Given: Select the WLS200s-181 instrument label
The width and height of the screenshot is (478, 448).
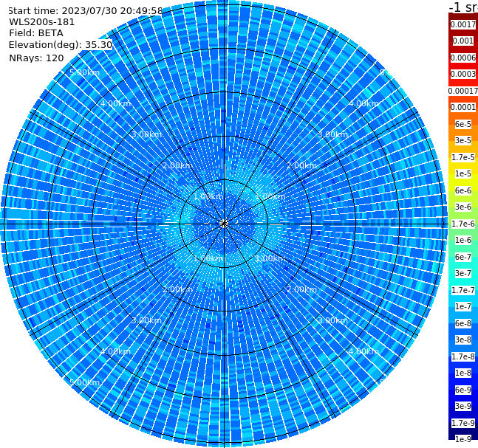Looking at the screenshot, I should click(x=42, y=22).
